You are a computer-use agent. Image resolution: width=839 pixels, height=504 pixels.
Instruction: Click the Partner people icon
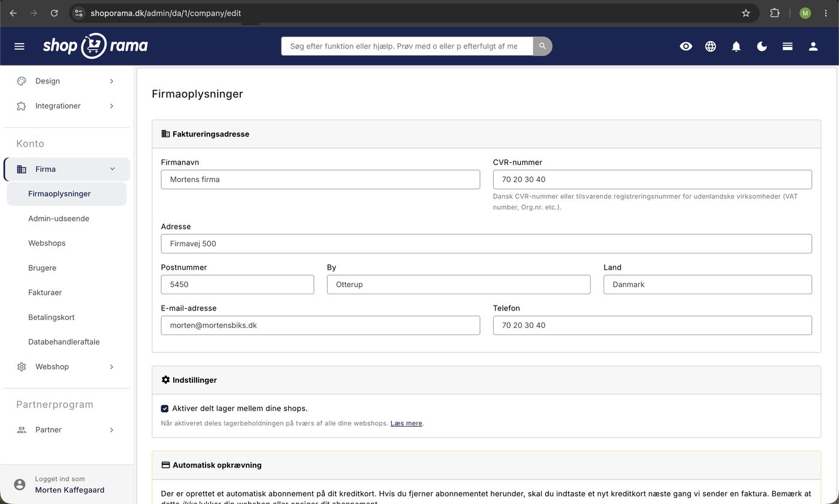pyautogui.click(x=22, y=430)
